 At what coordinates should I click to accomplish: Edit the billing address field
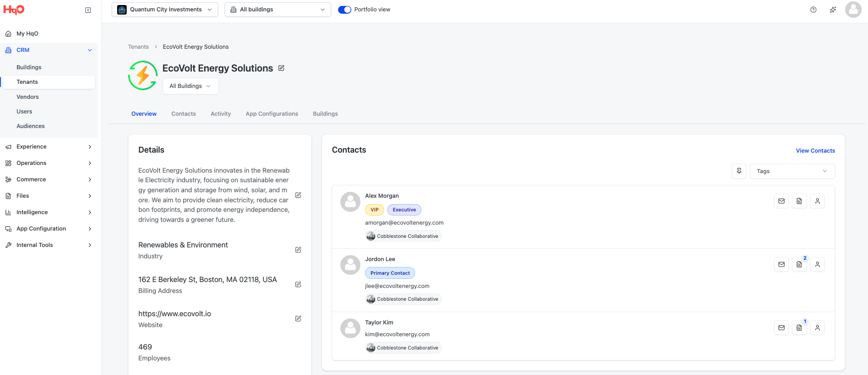(298, 284)
